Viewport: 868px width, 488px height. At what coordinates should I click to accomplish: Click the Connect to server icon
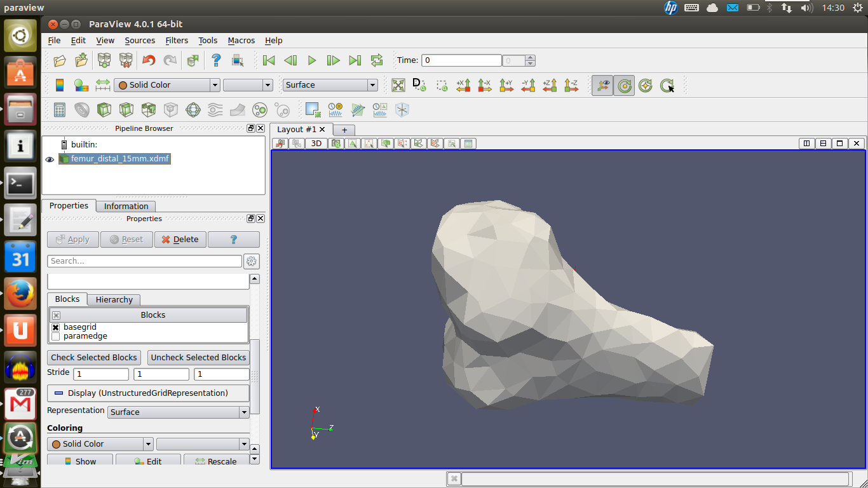coord(104,60)
